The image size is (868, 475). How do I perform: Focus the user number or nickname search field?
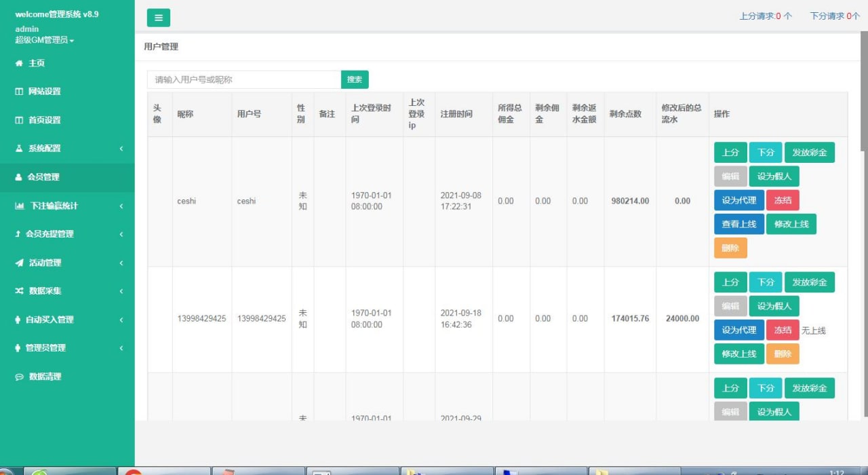(243, 79)
